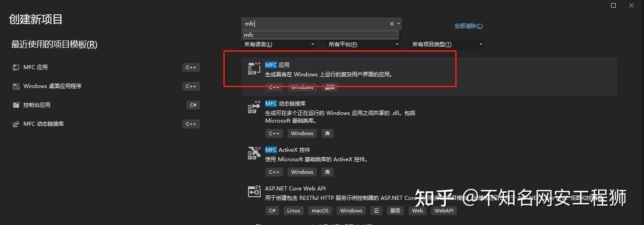
Task: Expand the search history dropdown arrow
Action: click(399, 24)
